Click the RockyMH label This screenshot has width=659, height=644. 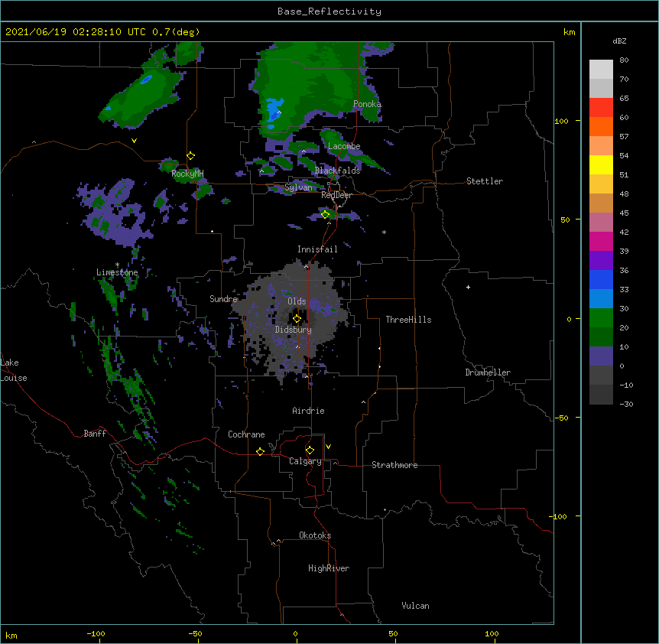tap(187, 174)
